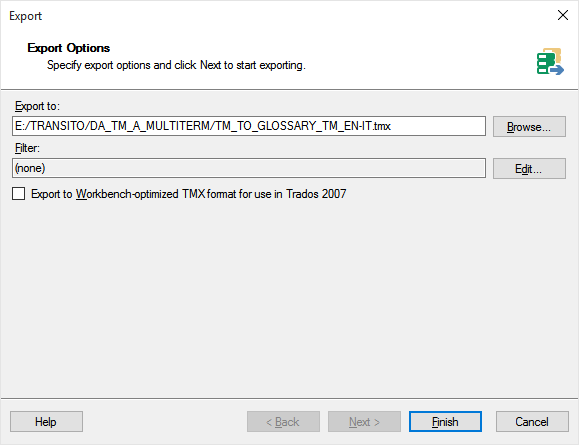Select the Filter (none) field
The height and width of the screenshot is (445, 579).
pyautogui.click(x=249, y=168)
